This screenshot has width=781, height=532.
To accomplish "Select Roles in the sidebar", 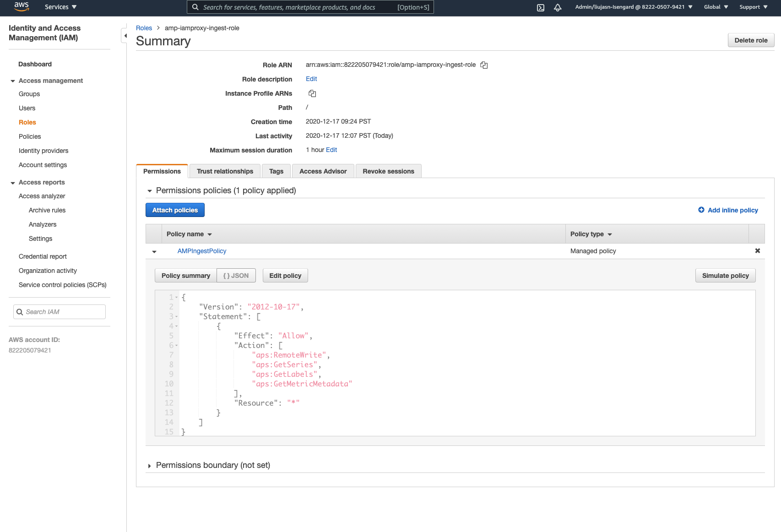I will [x=27, y=122].
